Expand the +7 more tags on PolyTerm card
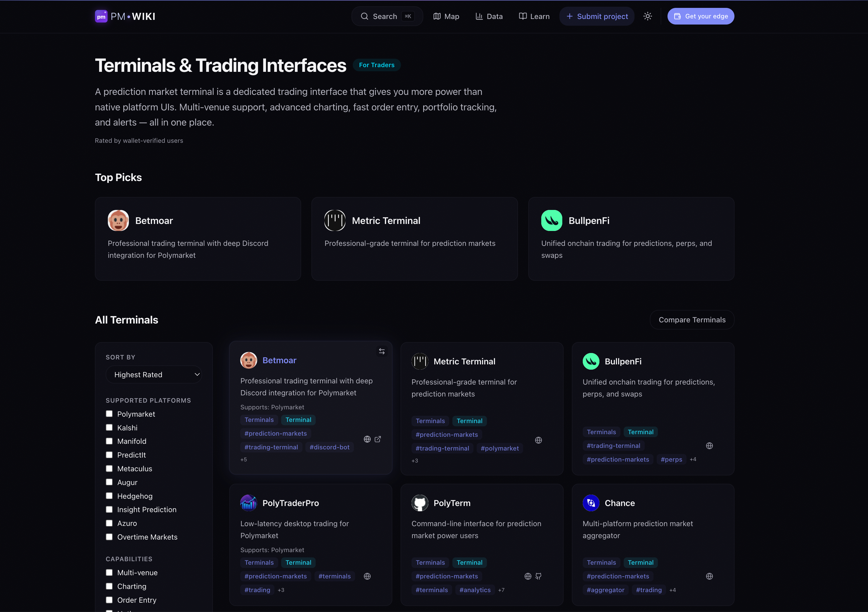Image resolution: width=868 pixels, height=612 pixels. (501, 590)
